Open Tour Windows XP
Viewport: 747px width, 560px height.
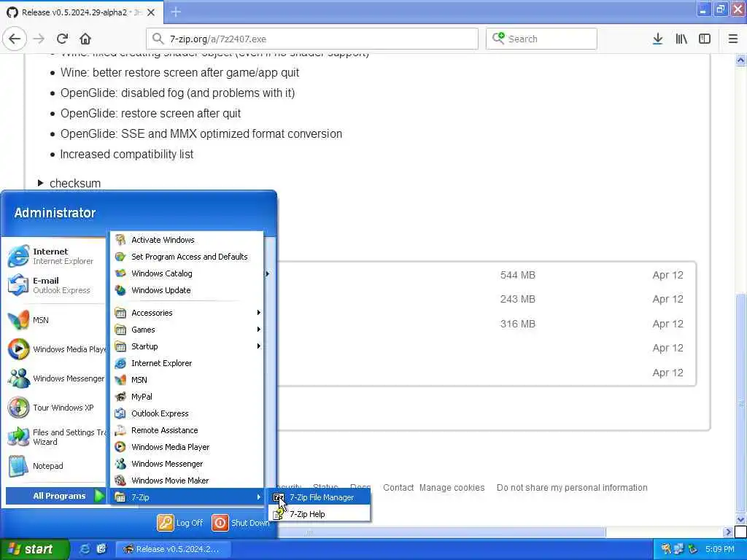(x=56, y=408)
